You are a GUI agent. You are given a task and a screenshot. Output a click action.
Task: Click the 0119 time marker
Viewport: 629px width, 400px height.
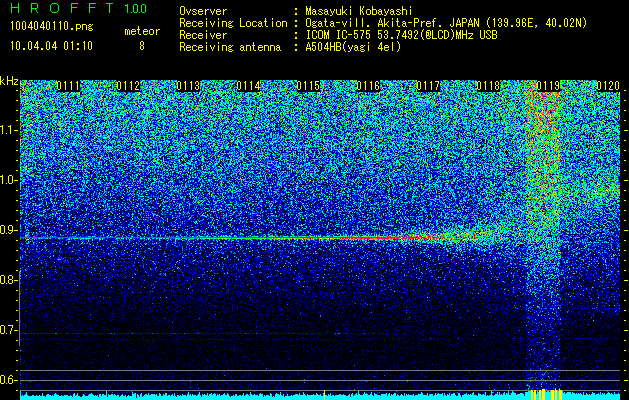click(548, 86)
